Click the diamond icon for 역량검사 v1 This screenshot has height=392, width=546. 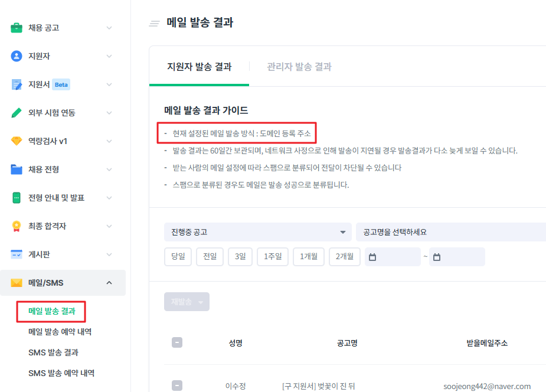(x=17, y=141)
